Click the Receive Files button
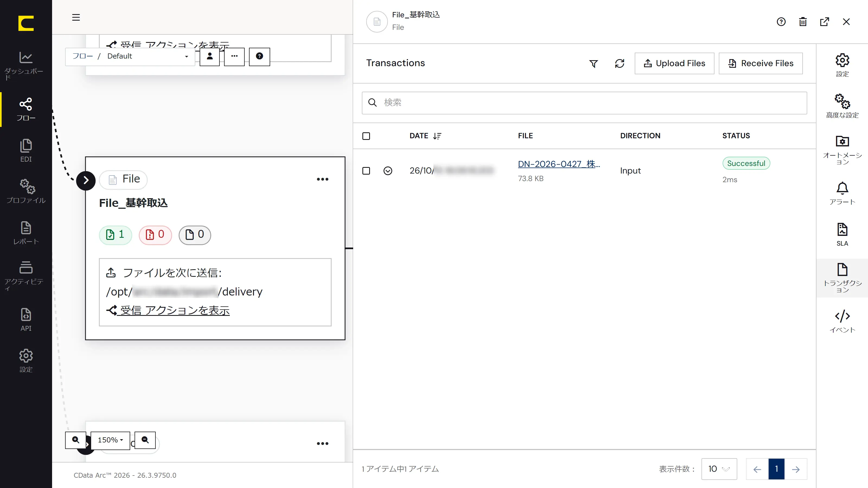The image size is (868, 488). pyautogui.click(x=761, y=63)
